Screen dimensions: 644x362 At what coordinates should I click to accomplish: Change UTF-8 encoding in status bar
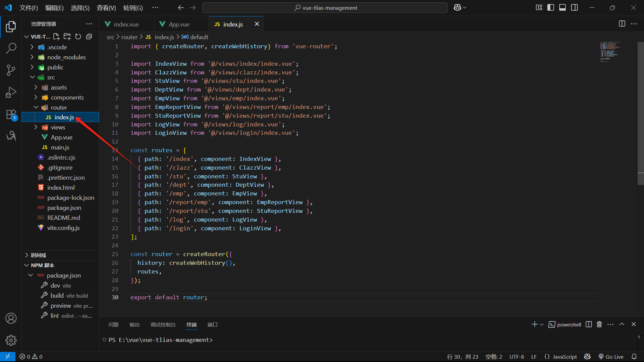click(x=517, y=357)
